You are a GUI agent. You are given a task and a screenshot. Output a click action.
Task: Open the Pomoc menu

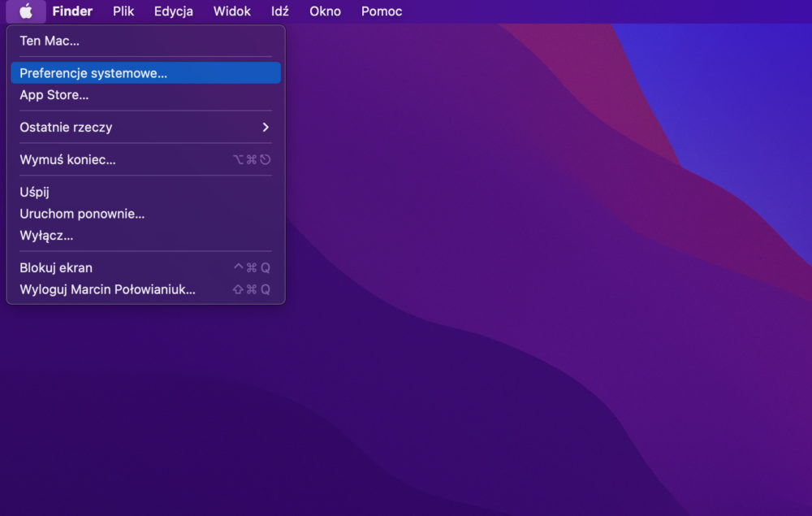tap(382, 11)
